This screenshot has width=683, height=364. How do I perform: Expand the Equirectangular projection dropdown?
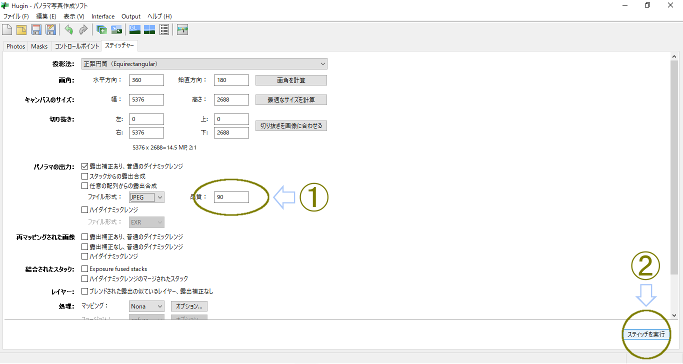point(204,64)
